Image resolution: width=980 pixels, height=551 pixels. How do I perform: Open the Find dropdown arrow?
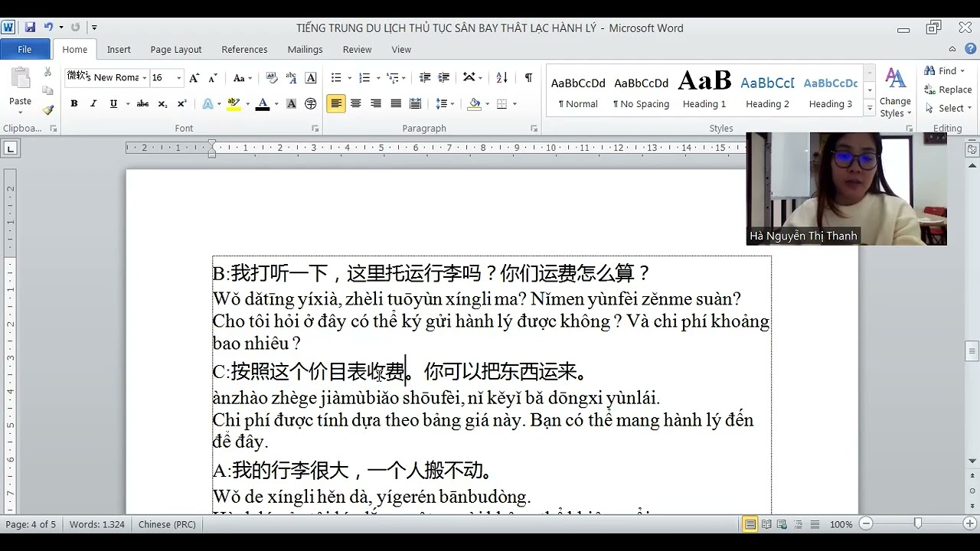[x=963, y=71]
